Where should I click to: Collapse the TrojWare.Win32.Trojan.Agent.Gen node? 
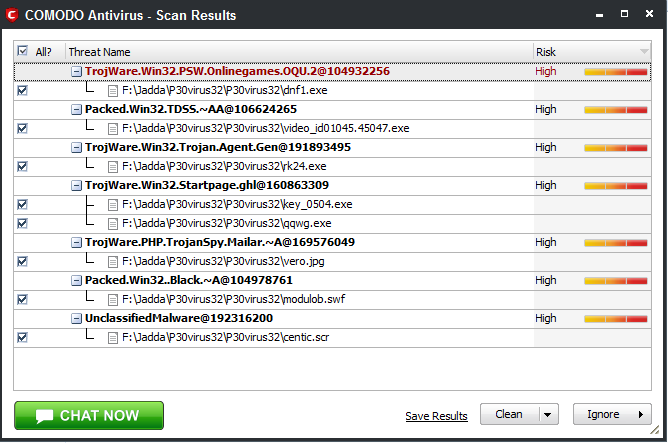(76, 148)
